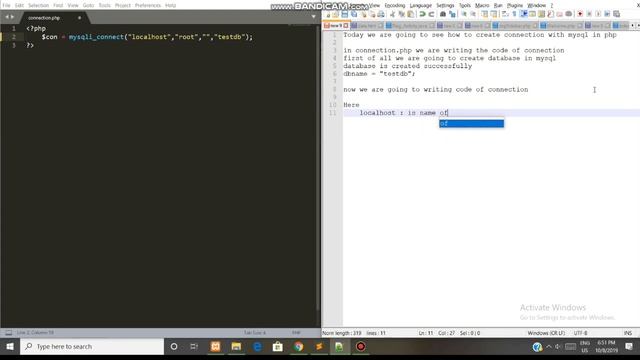Open UTF-8 encoding selector in status bar

[x=580, y=333]
